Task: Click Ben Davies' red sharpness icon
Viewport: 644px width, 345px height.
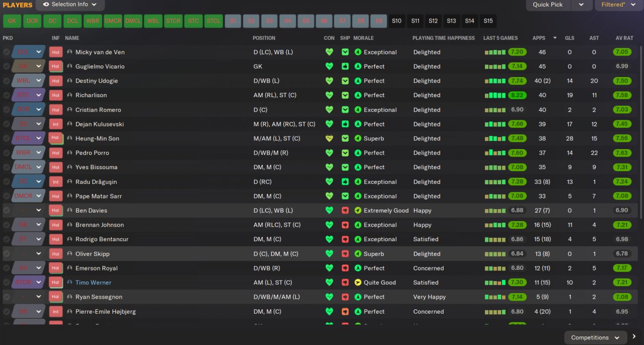Action: (x=345, y=211)
